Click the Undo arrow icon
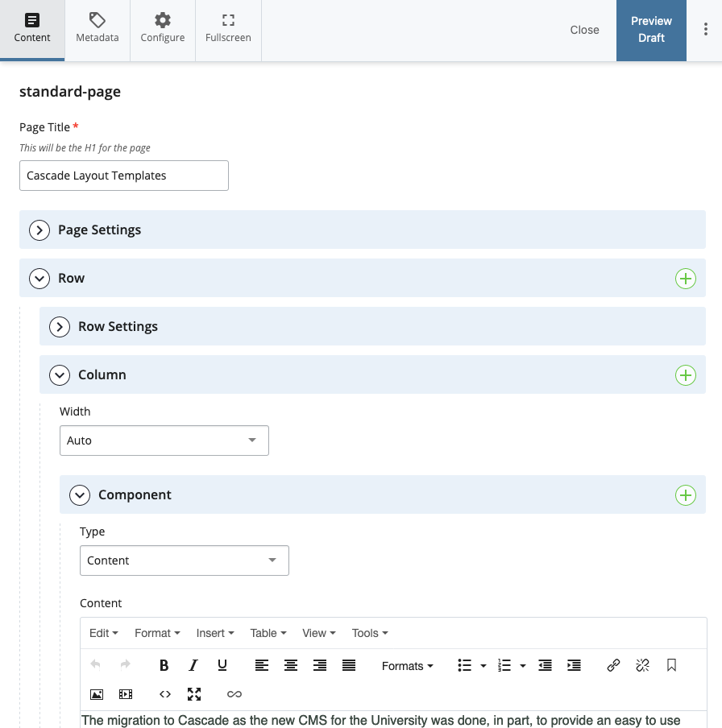 96,665
